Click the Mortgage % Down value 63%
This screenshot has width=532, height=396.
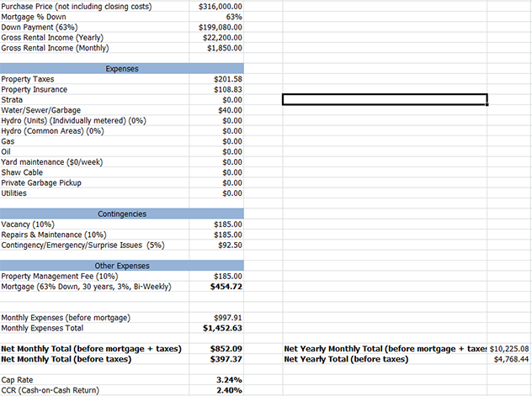click(x=234, y=17)
